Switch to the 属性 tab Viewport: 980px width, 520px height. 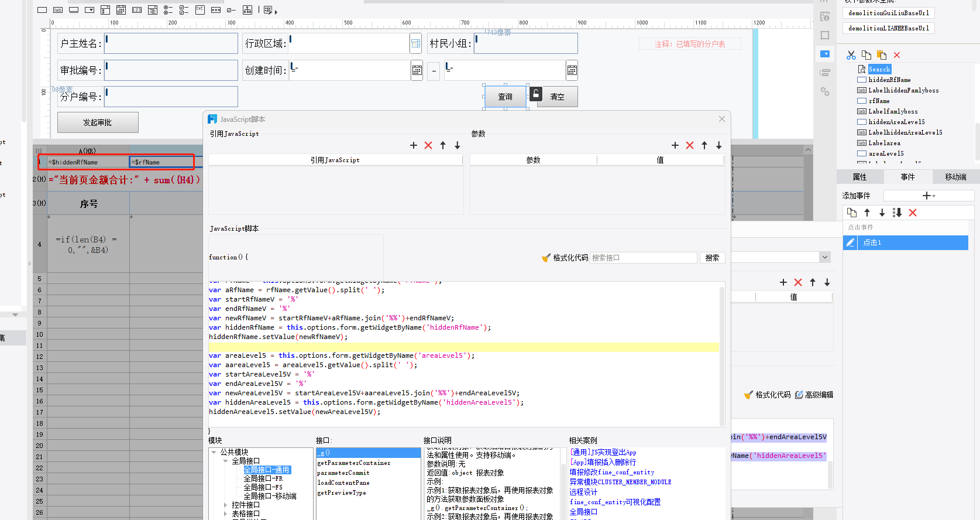pyautogui.click(x=859, y=177)
